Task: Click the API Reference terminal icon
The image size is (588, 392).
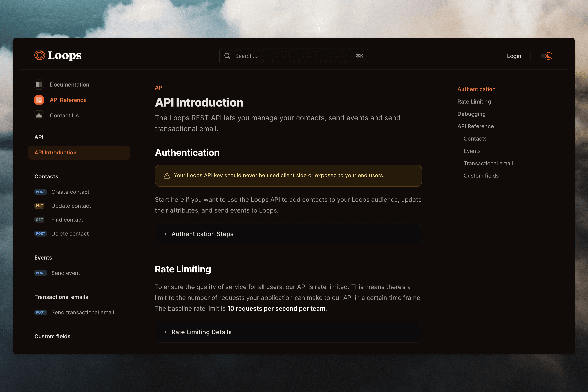Action: pos(39,100)
